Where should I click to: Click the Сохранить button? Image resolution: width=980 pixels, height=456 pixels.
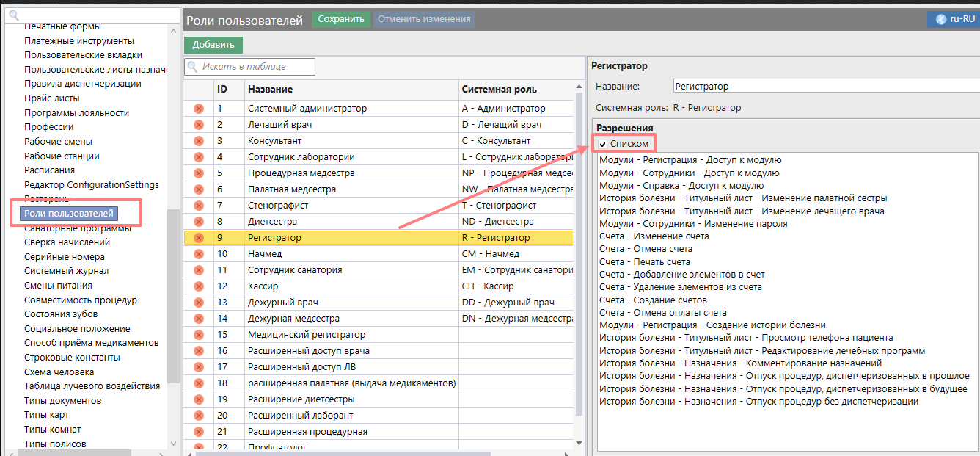pos(341,19)
